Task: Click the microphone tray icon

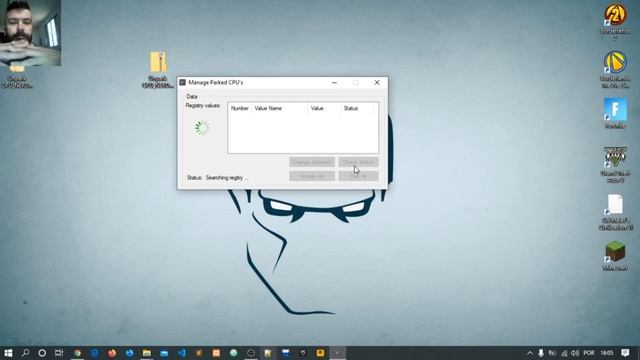Action: tap(541, 353)
